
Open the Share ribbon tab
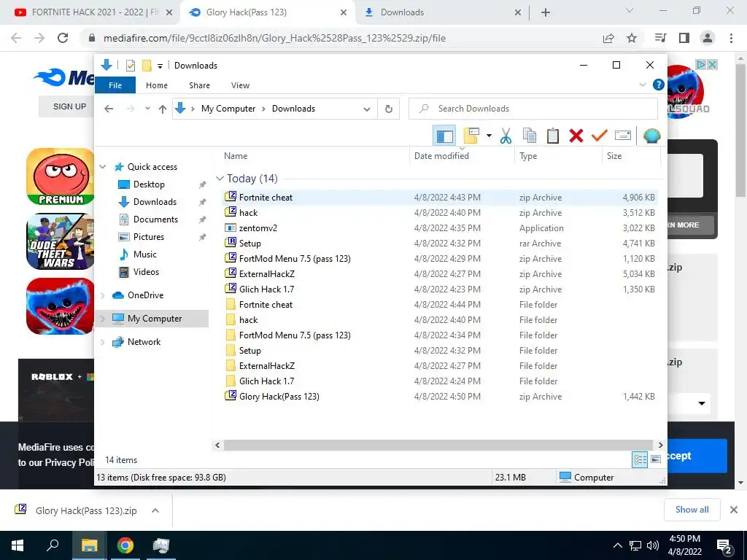[199, 85]
